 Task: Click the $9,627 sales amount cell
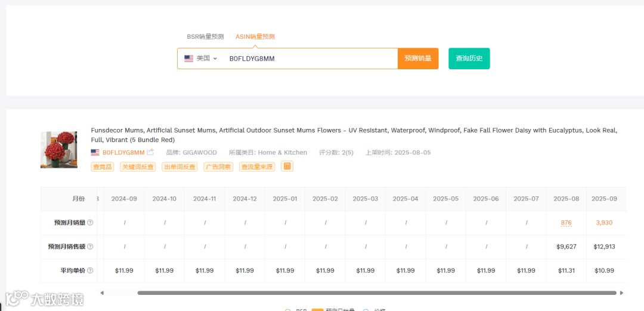[566, 247]
